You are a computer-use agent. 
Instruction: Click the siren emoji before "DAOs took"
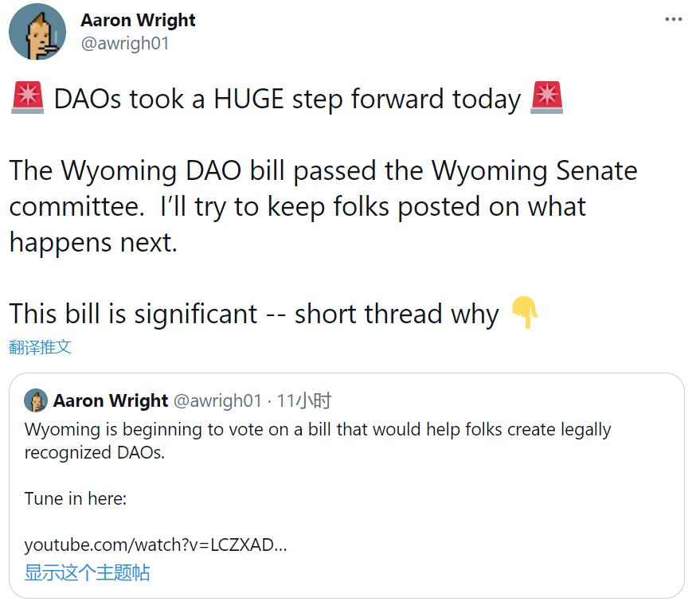[28, 99]
